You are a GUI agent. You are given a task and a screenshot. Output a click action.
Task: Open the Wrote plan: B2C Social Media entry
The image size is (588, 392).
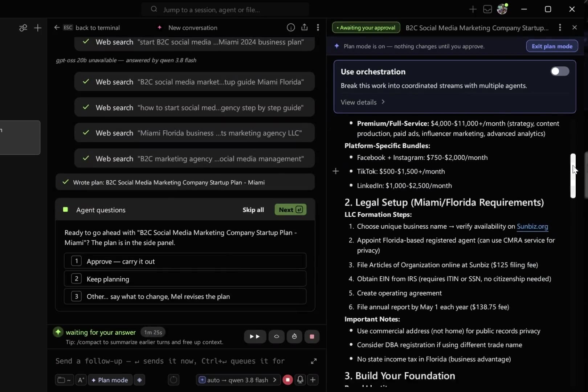click(x=185, y=182)
